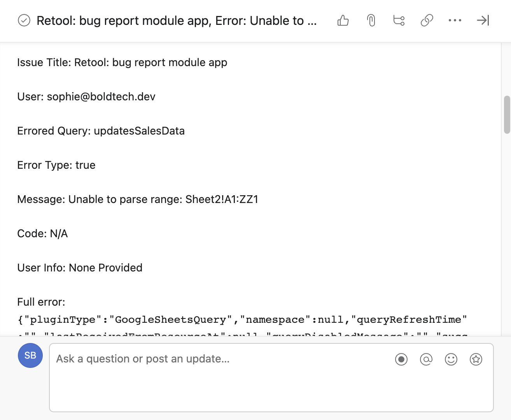Click the description scrollbar thumb
Screen dimensions: 511x420
pyautogui.click(x=507, y=115)
